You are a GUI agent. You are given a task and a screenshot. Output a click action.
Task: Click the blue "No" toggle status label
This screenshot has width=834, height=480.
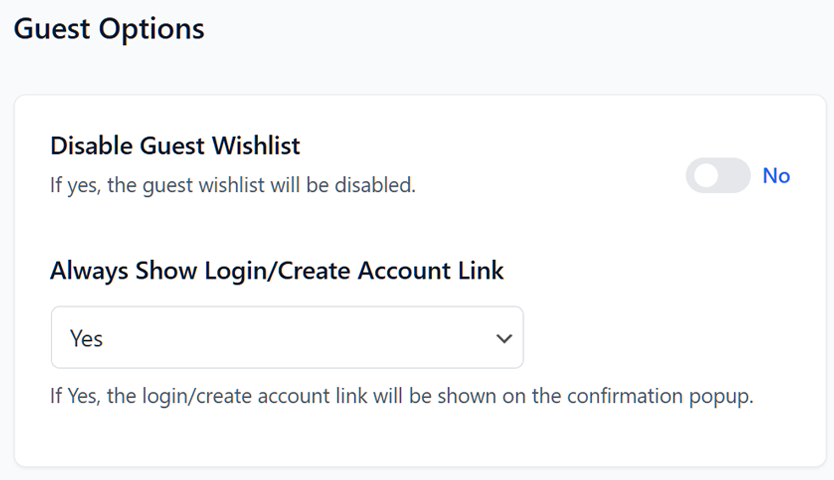(x=776, y=176)
